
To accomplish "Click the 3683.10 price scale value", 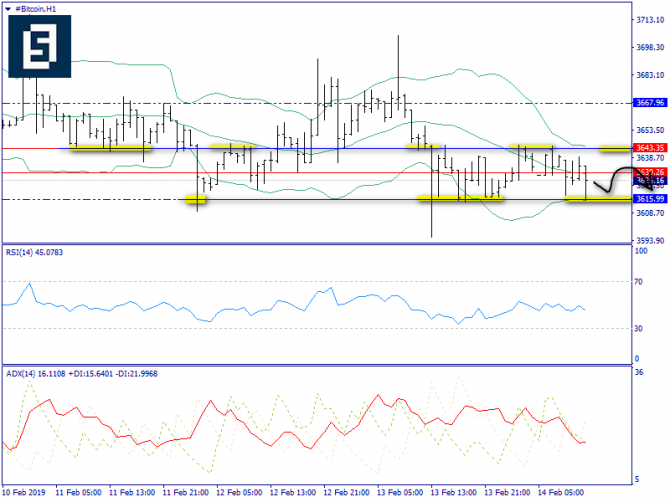I will point(650,75).
